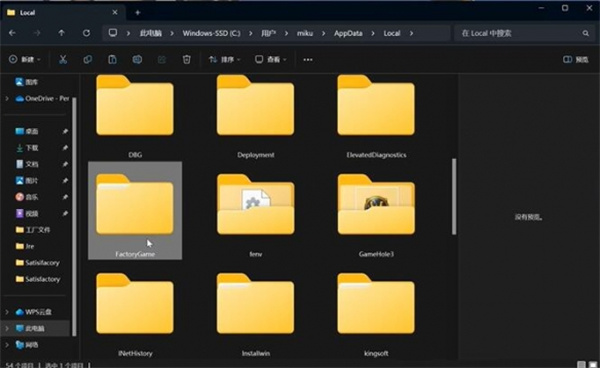The height and width of the screenshot is (368, 600).
Task: Select the fenv folder
Action: pos(256,215)
